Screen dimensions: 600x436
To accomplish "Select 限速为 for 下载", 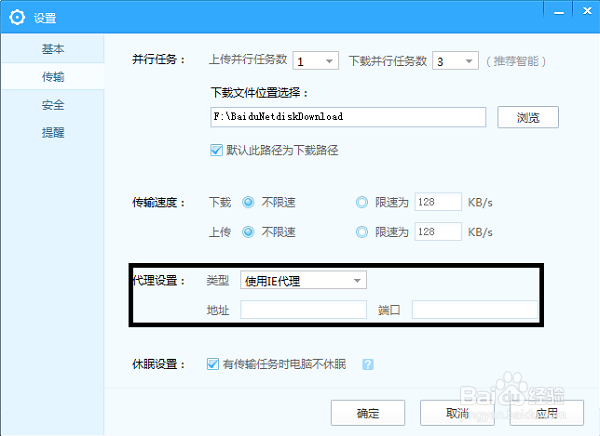I will [362, 202].
